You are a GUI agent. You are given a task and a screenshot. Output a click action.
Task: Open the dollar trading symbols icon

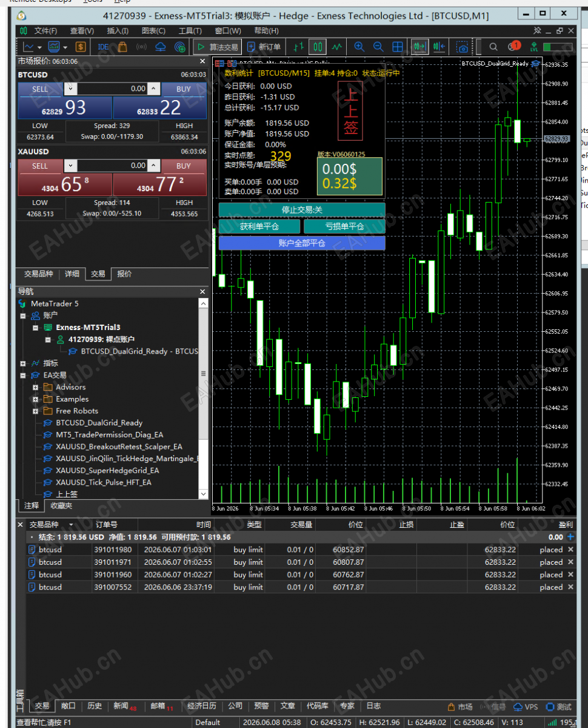tap(81, 47)
